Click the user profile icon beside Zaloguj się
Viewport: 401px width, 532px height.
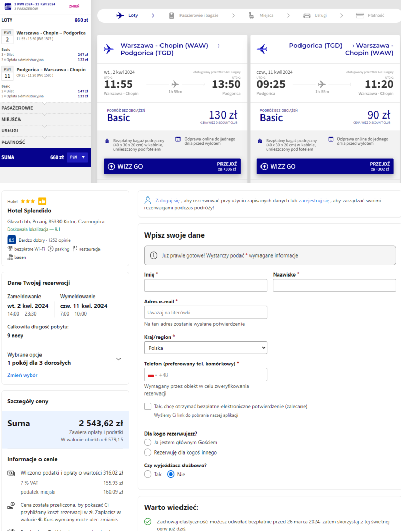(148, 200)
